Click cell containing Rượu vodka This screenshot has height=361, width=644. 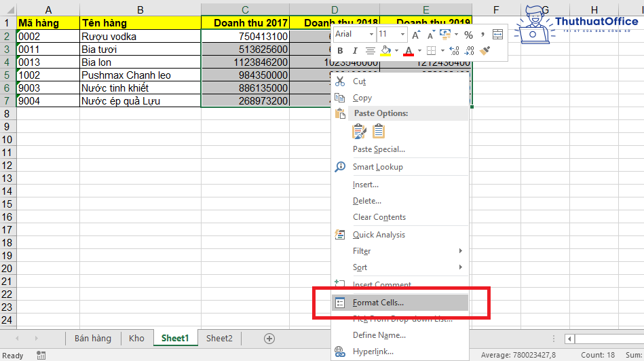click(x=140, y=36)
